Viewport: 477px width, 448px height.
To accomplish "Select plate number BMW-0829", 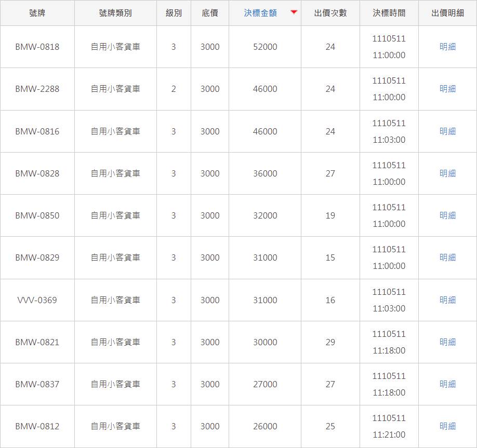I will [x=37, y=257].
